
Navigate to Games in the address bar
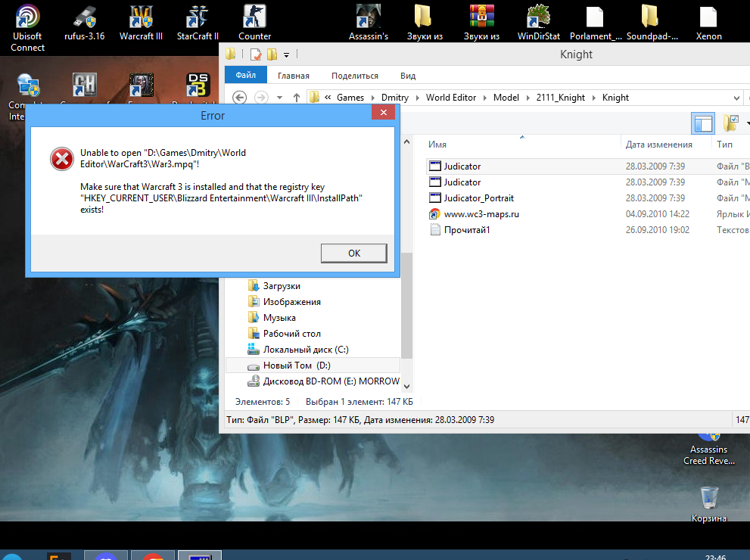coord(350,98)
